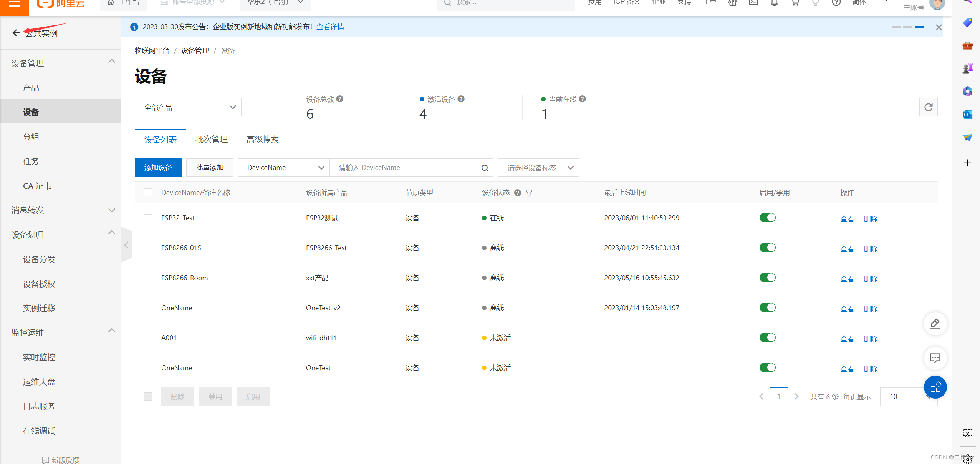980x464 pixels.
Task: Filter device status using the funnel icon
Action: point(529,193)
